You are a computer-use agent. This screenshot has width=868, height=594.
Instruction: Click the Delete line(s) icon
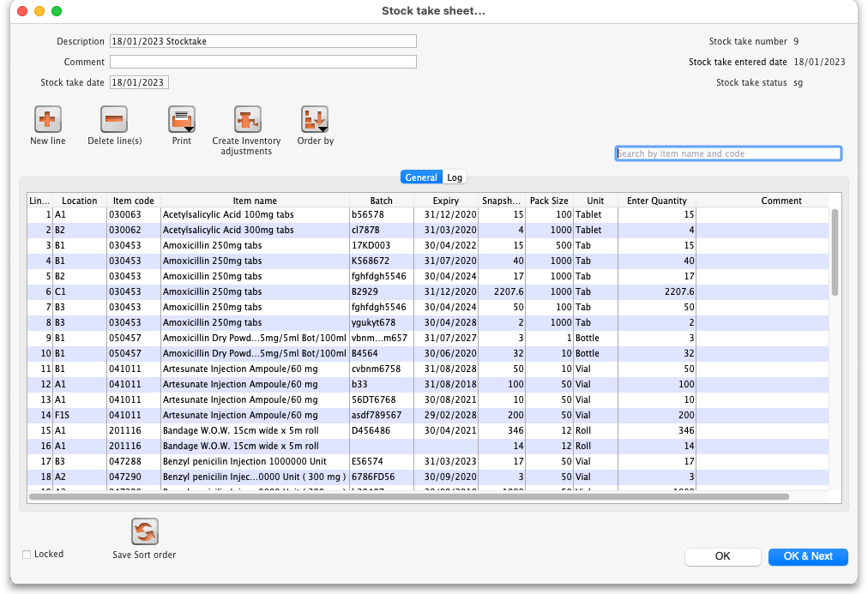click(x=114, y=120)
